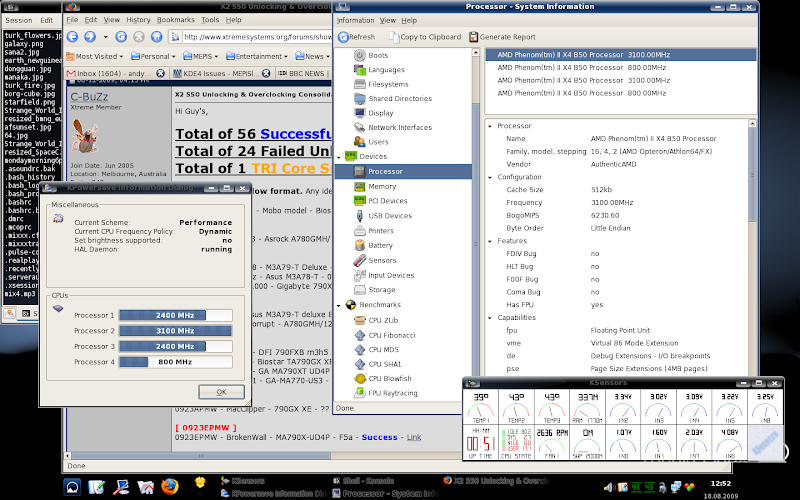Image resolution: width=800 pixels, height=500 pixels.
Task: Click Firefox back navigation arrow
Action: [72, 37]
